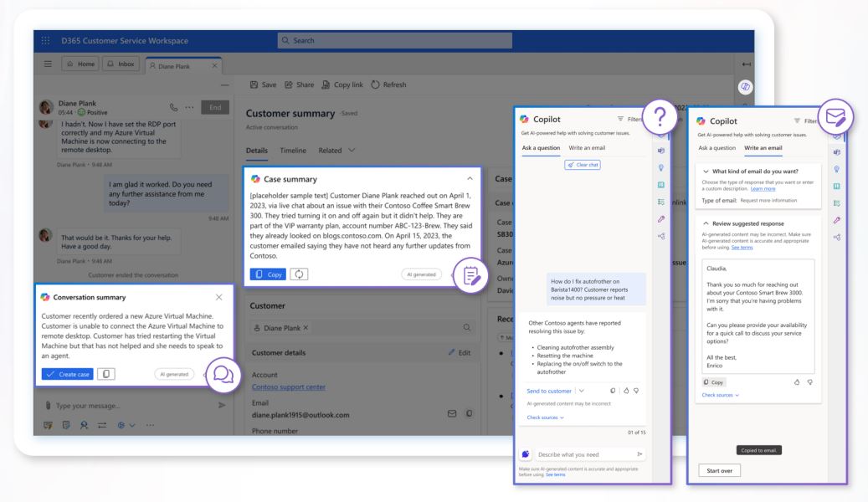This screenshot has height=502, width=868.
Task: Consult another agent from chat toolbar
Action: click(x=85, y=425)
